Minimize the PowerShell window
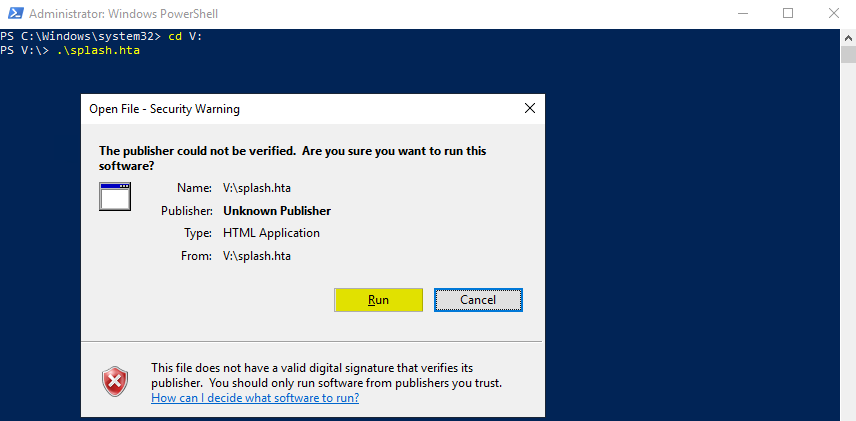The width and height of the screenshot is (856, 421). (741, 14)
